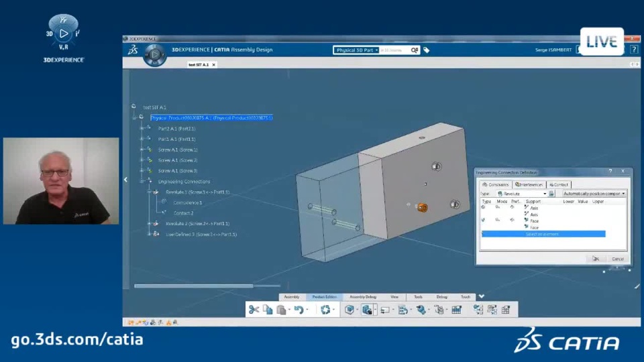Viewport: 644px width, 362px height.
Task: Collapse the Engineering Connections node
Action: click(142, 181)
